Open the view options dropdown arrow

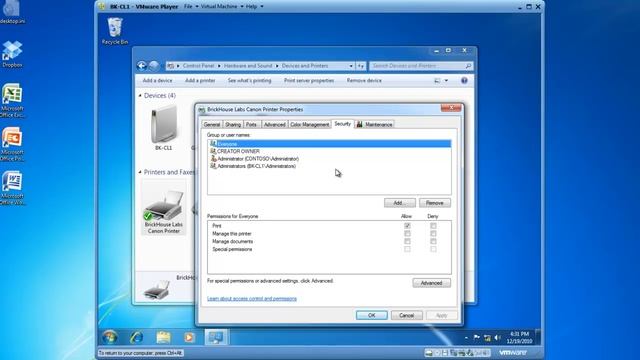[446, 80]
